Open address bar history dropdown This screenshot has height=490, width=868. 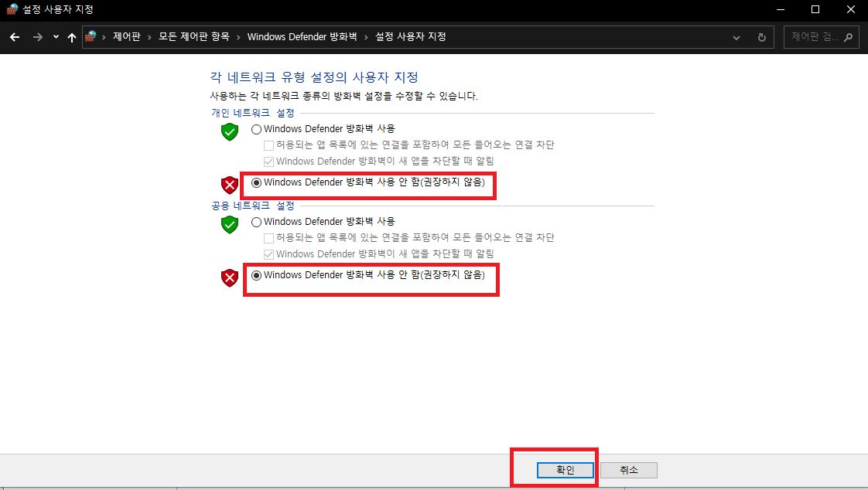(736, 38)
